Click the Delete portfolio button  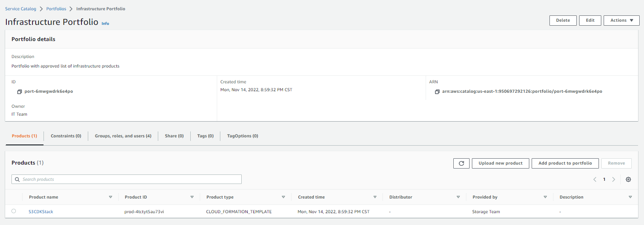[x=563, y=21]
